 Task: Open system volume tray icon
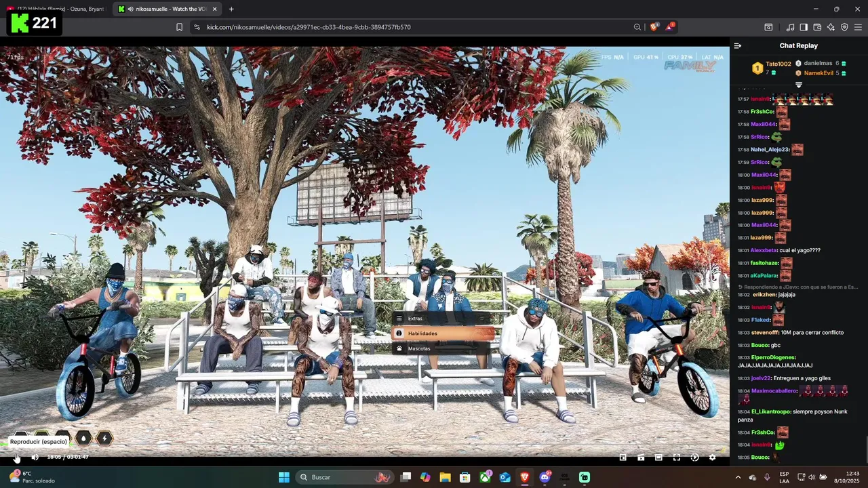tap(812, 477)
